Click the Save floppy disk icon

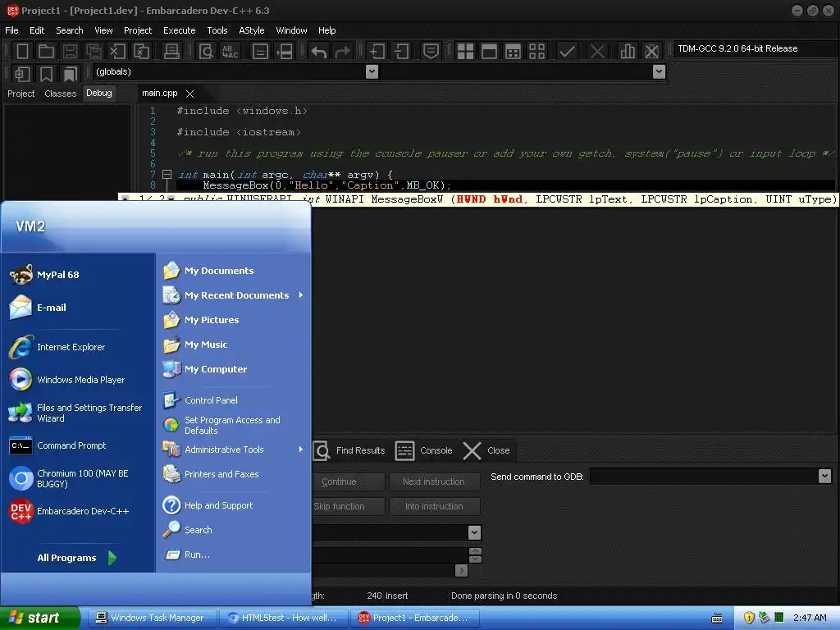pos(70,52)
